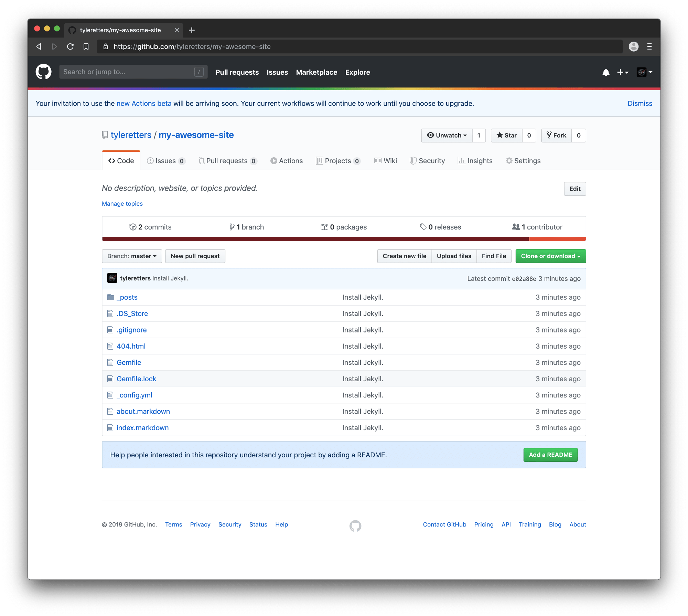This screenshot has height=616, width=688.
Task: Click the 1 contributor link
Action: coord(537,227)
